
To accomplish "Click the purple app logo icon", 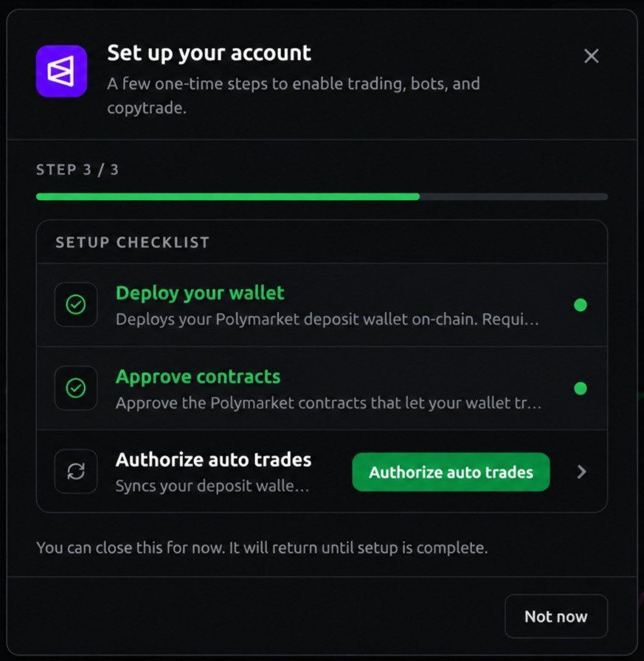I will (x=61, y=71).
